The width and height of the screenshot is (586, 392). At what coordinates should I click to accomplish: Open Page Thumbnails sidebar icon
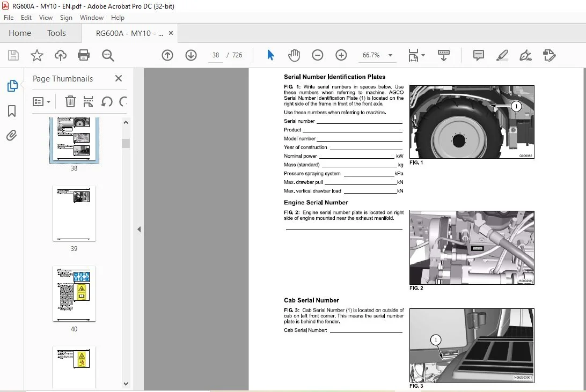click(12, 86)
